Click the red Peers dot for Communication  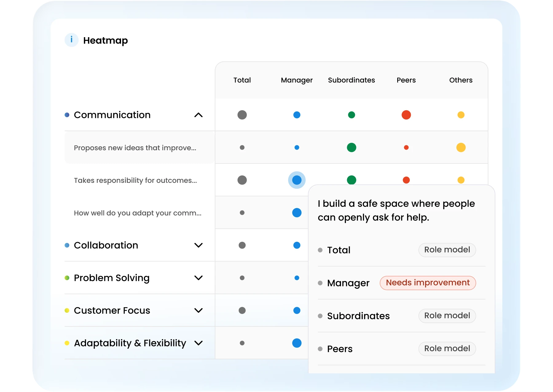[406, 115]
